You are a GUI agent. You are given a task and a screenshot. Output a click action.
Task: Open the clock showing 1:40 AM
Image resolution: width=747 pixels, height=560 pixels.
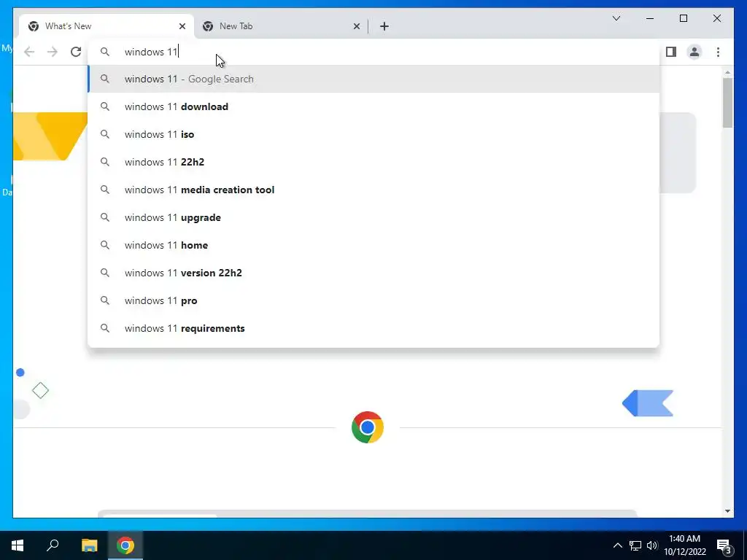(685, 545)
